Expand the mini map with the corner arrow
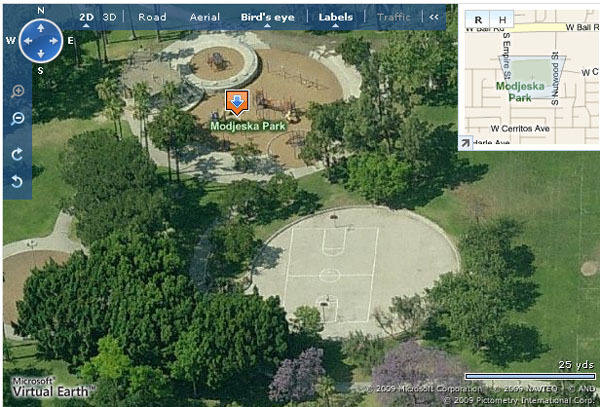This screenshot has width=600, height=407. pos(465,143)
